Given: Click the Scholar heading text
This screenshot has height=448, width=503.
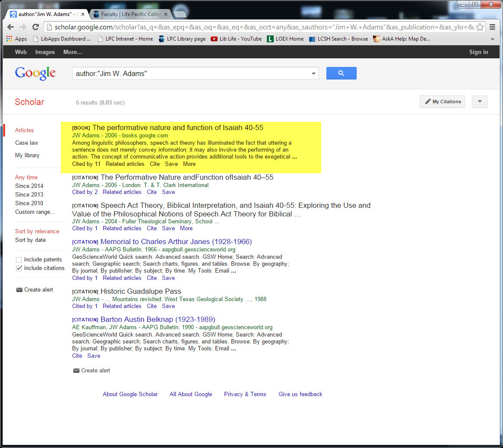Looking at the screenshot, I should 29,102.
